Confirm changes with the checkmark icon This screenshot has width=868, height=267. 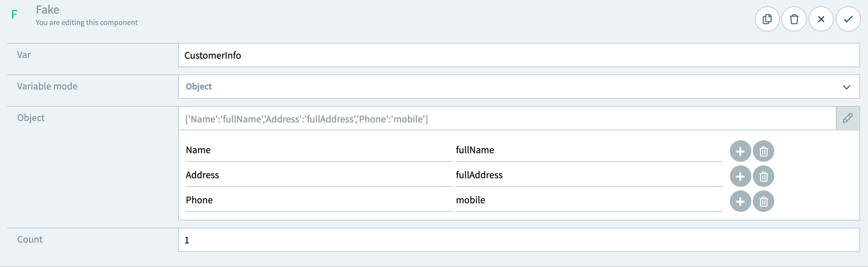pyautogui.click(x=848, y=19)
